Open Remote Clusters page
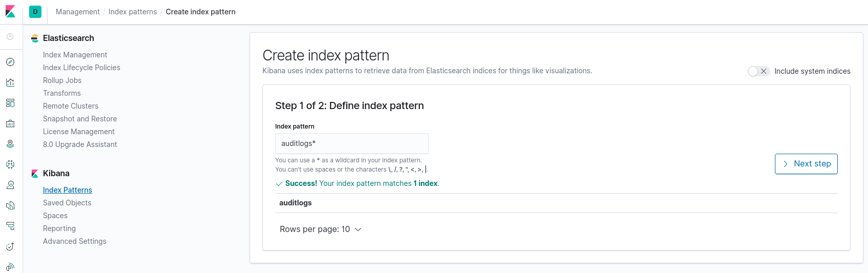 71,106
